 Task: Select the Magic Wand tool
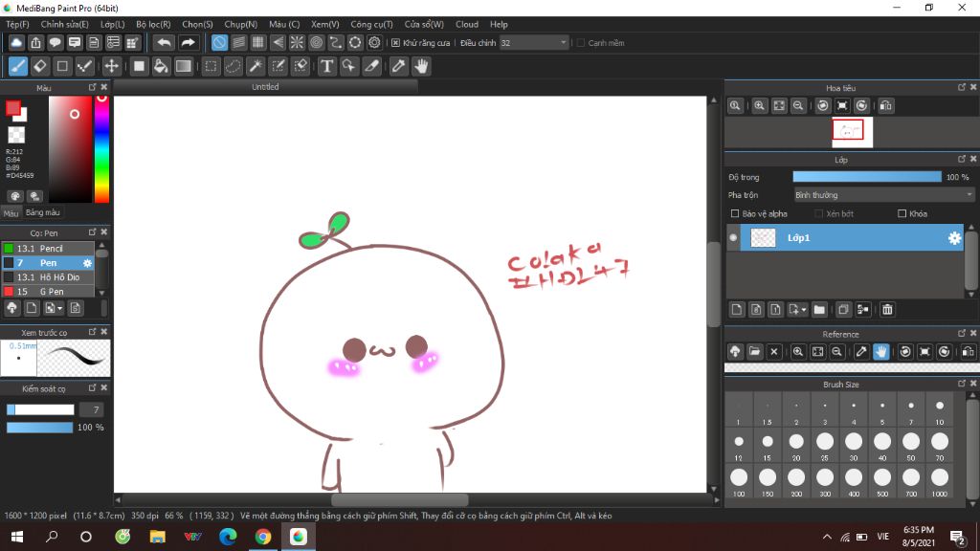[256, 66]
